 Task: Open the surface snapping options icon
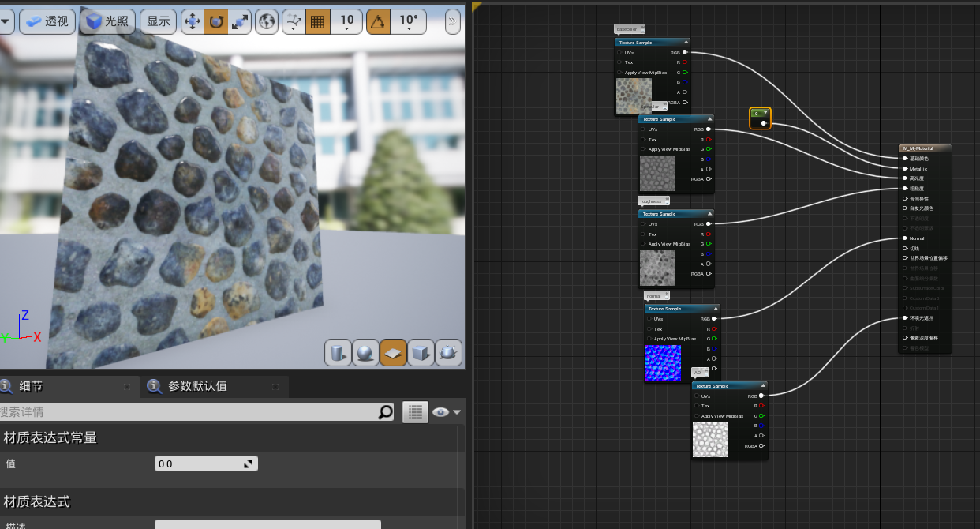[294, 22]
